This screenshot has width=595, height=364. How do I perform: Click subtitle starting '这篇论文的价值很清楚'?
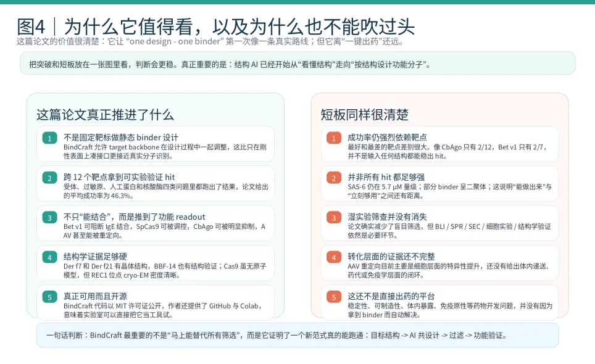coord(210,41)
